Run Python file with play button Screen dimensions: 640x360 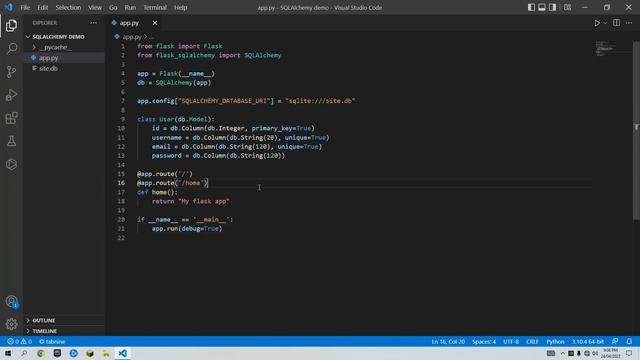[597, 23]
